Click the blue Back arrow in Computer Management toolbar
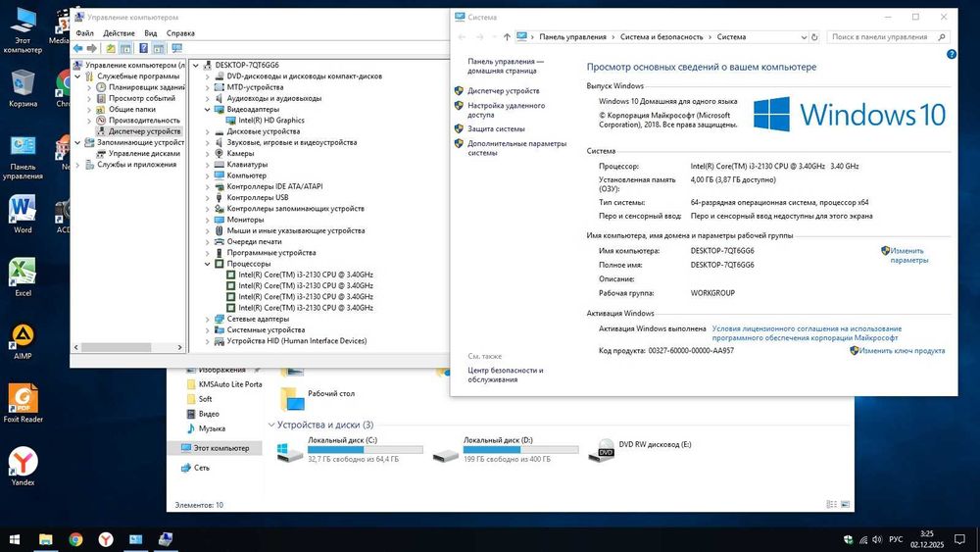This screenshot has width=980, height=552. click(x=78, y=48)
